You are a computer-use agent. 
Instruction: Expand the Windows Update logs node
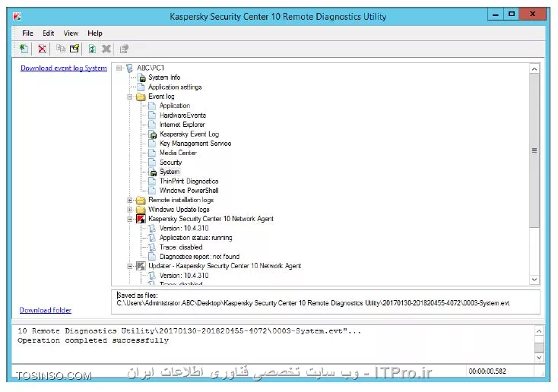pyautogui.click(x=130, y=210)
